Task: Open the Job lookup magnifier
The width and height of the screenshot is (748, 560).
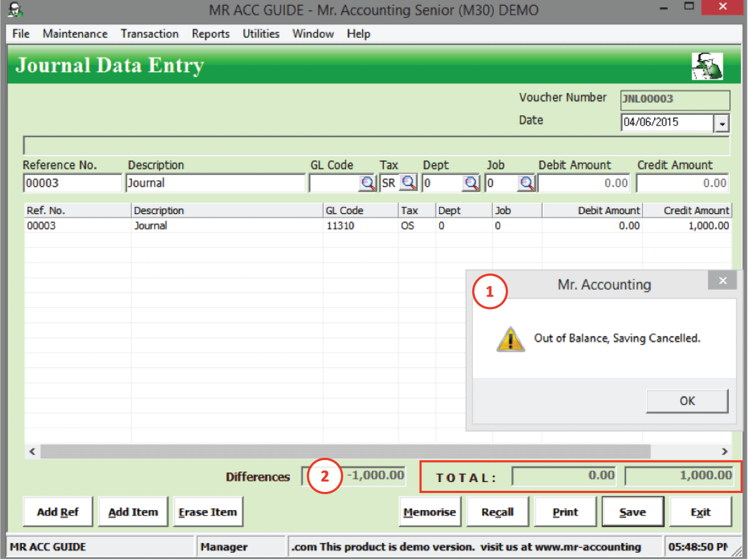Action: point(526,183)
